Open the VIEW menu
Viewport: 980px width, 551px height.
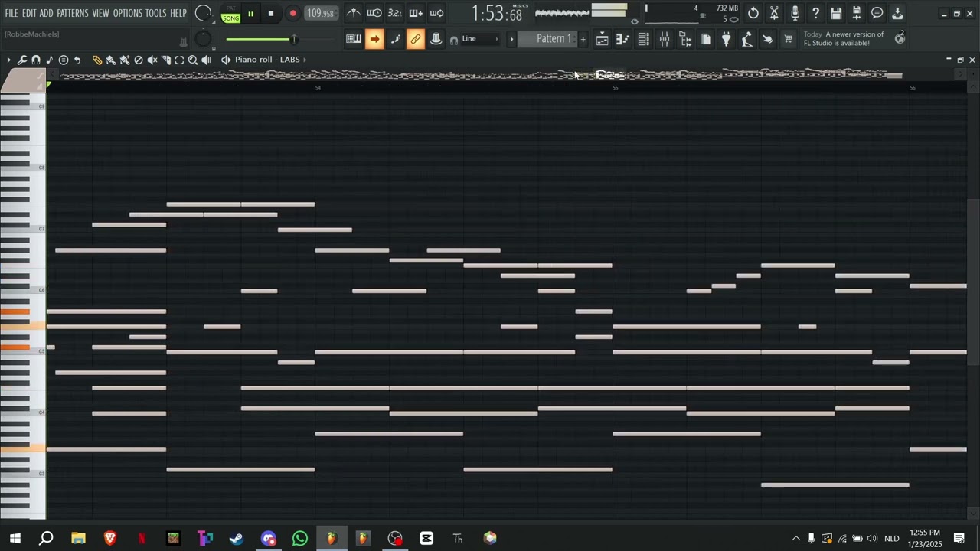click(x=101, y=13)
